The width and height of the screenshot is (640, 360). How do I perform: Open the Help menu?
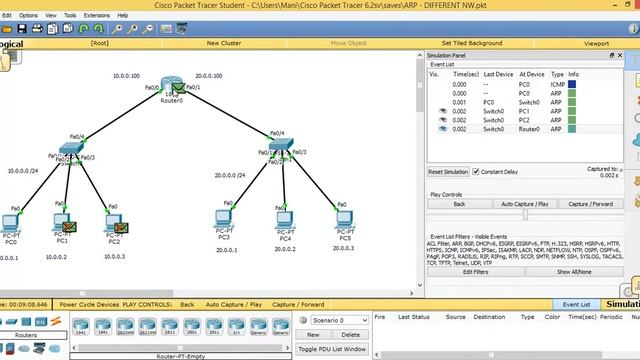coord(122,16)
